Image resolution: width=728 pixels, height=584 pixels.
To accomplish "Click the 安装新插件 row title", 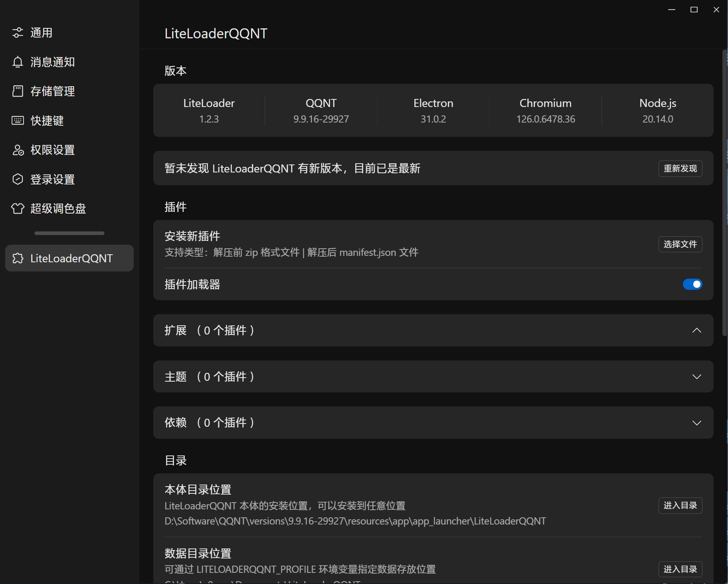I will [192, 236].
